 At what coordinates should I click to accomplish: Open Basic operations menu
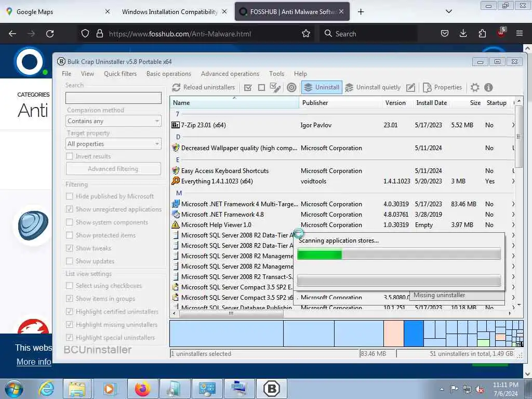coord(169,74)
